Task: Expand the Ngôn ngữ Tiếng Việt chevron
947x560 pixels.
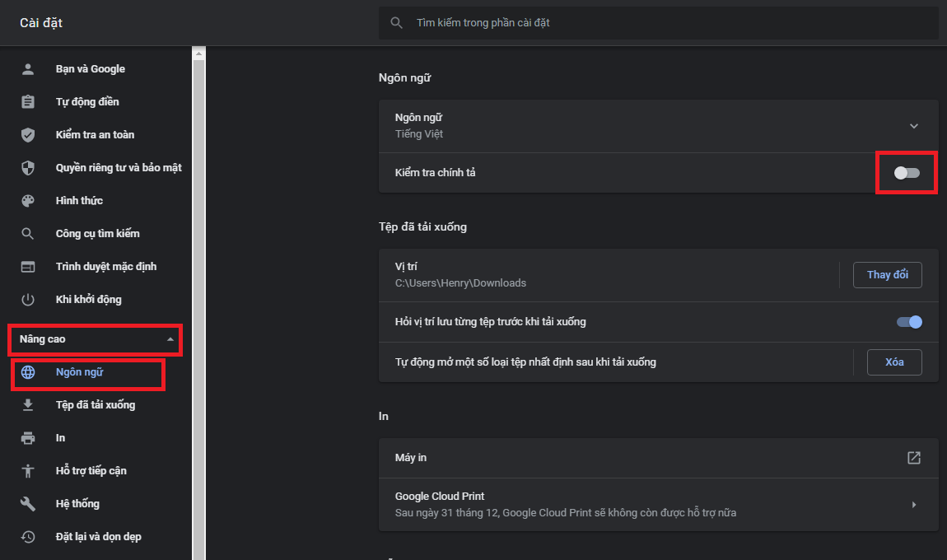Action: click(914, 126)
